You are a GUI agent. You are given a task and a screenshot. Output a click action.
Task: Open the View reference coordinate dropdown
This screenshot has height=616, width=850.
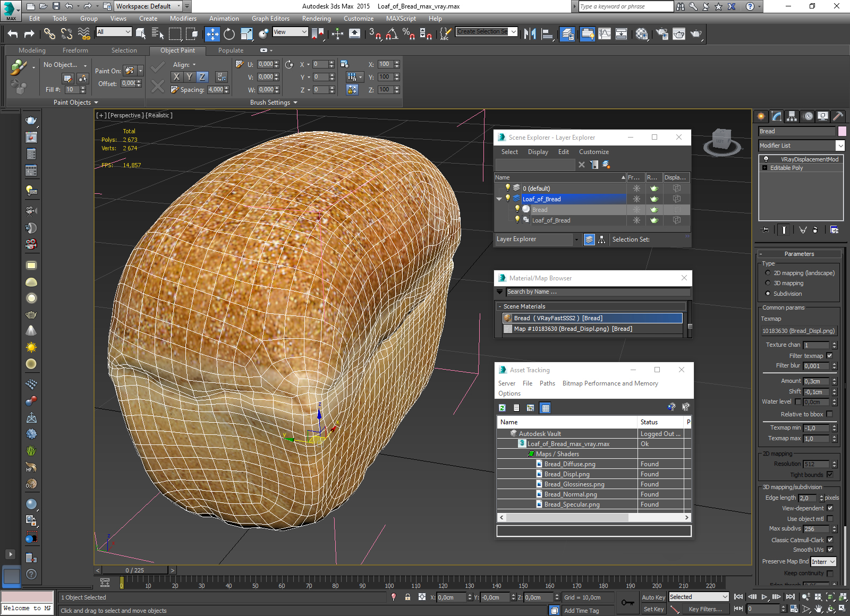pos(290,32)
